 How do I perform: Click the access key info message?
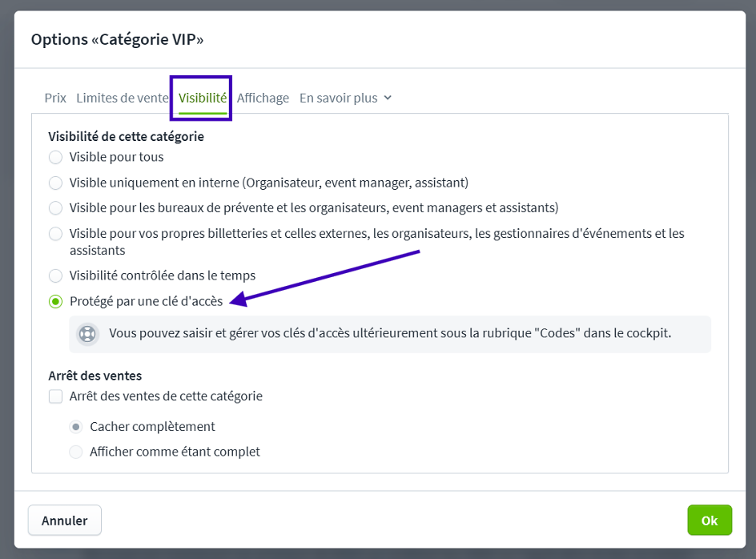[390, 333]
